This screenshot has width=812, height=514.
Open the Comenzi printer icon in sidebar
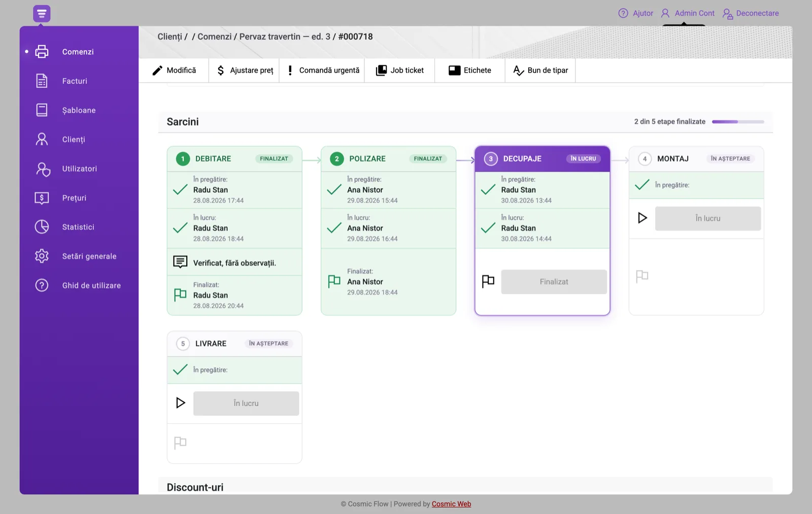click(42, 52)
